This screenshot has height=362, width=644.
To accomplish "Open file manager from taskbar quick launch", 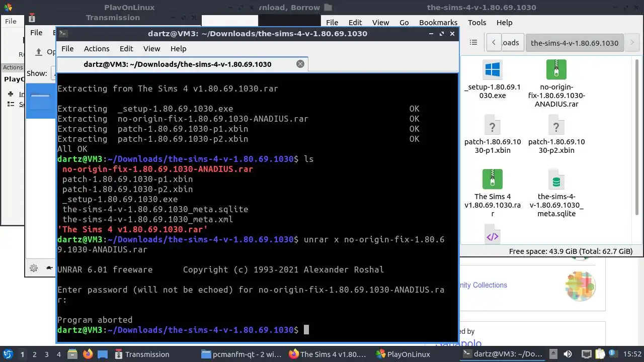I will (x=72, y=354).
